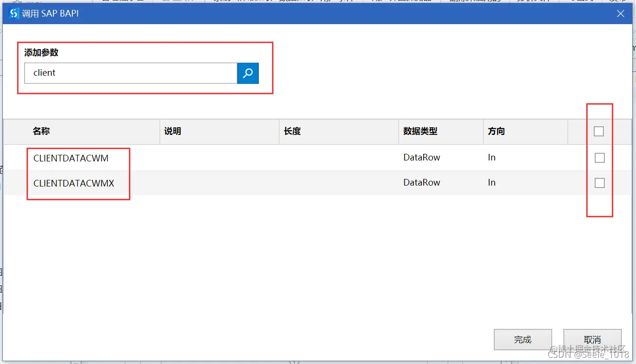
Task: Click the search magnifier button
Action: point(248,73)
